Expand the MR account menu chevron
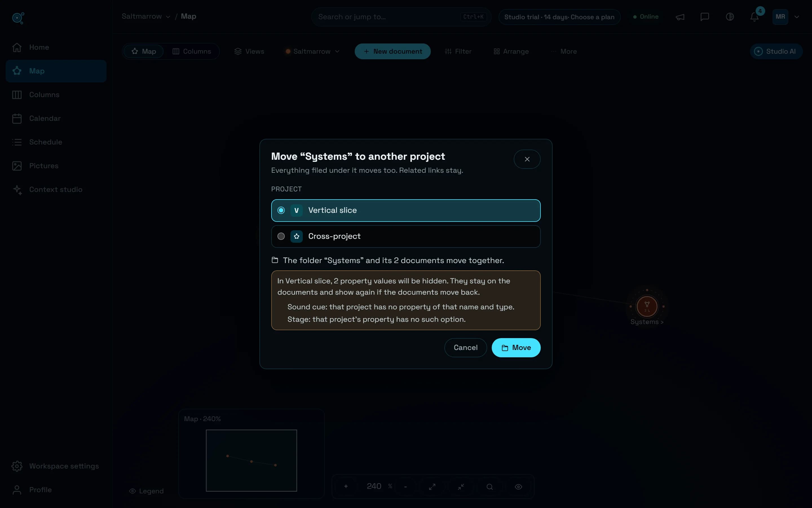 pos(797,17)
